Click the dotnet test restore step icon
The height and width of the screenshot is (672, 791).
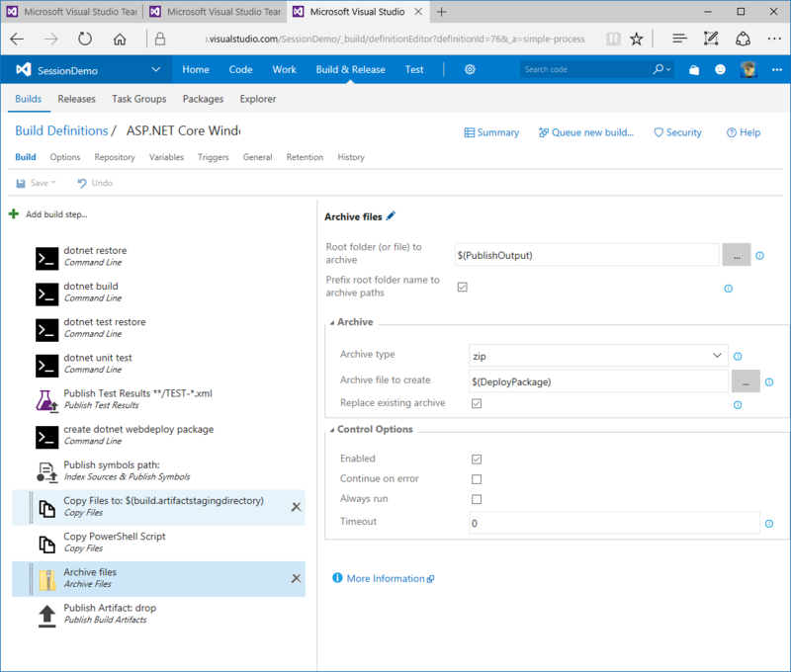point(46,330)
